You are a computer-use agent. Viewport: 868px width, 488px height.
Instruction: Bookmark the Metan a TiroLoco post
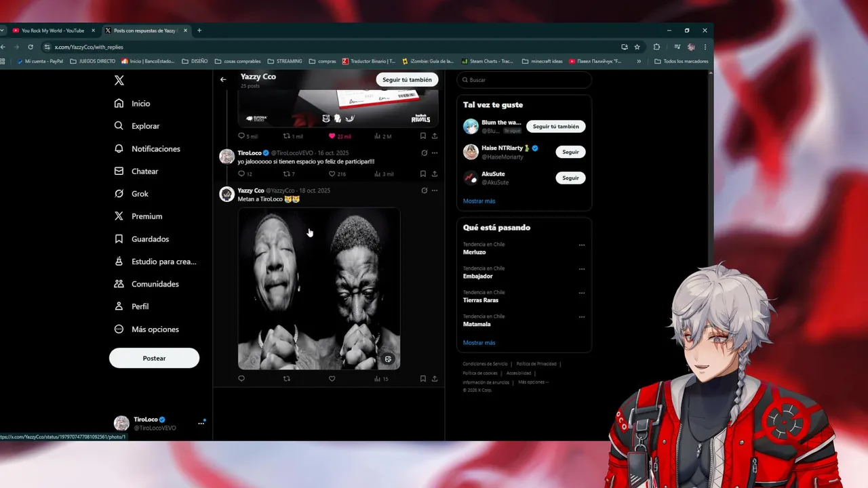click(x=423, y=379)
